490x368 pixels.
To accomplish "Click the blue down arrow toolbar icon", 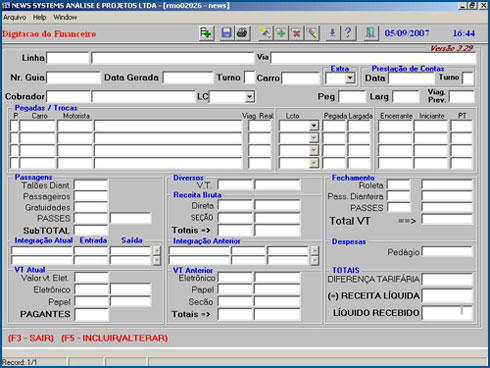I will click(332, 33).
